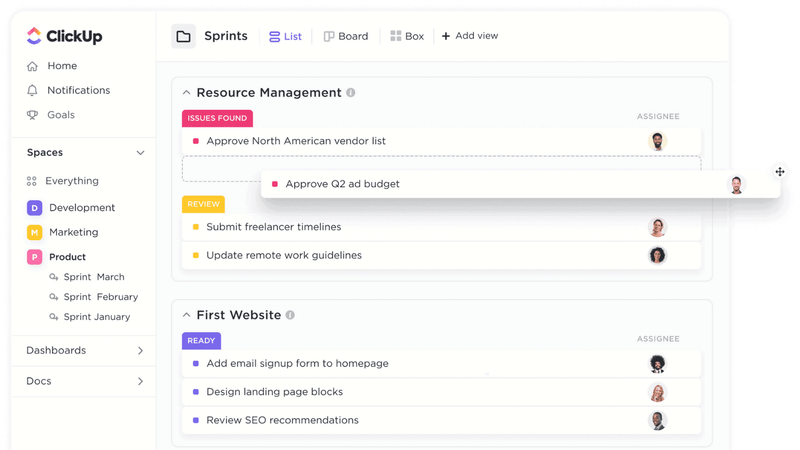
Task: Open the Sprint February list
Action: [101, 296]
